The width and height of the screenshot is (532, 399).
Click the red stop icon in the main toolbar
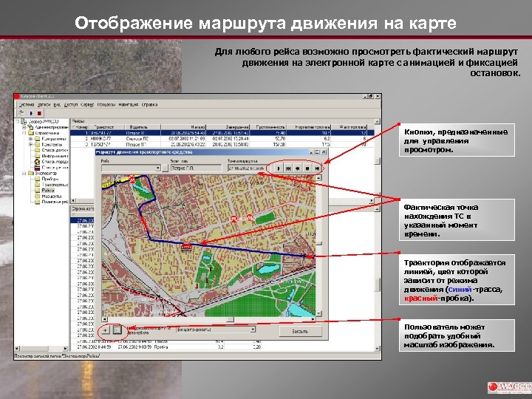pos(39,113)
